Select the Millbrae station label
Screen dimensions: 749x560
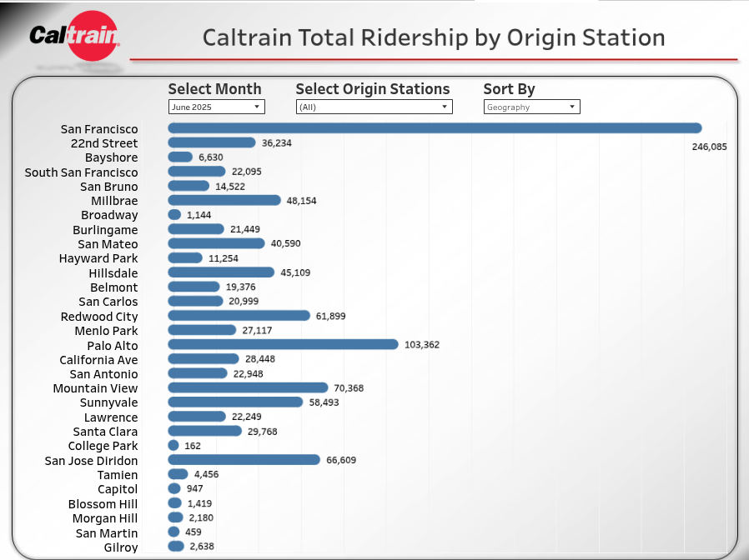114,201
